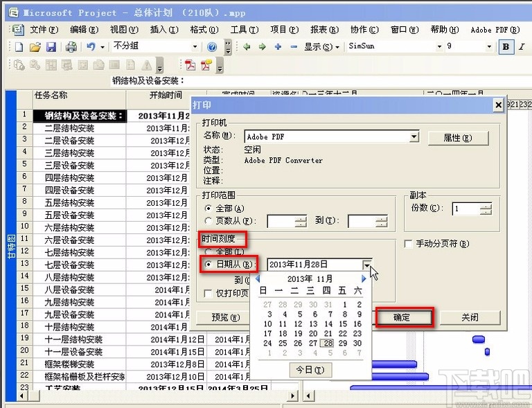Undo the last action

[x=91, y=46]
